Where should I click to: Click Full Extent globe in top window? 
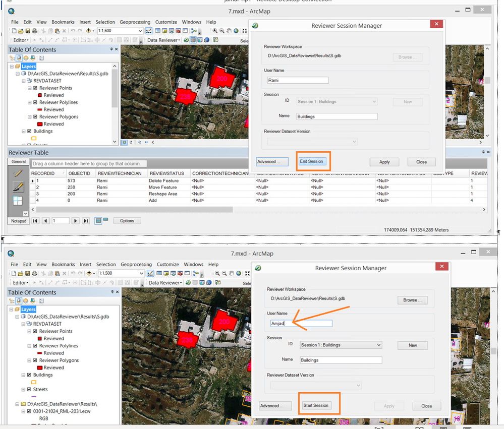236,31
